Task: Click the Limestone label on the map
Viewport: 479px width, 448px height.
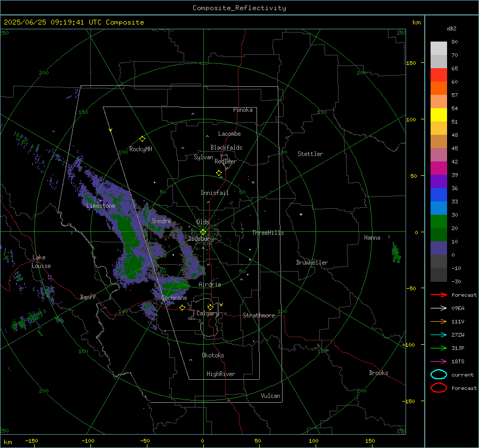Action: coord(101,206)
